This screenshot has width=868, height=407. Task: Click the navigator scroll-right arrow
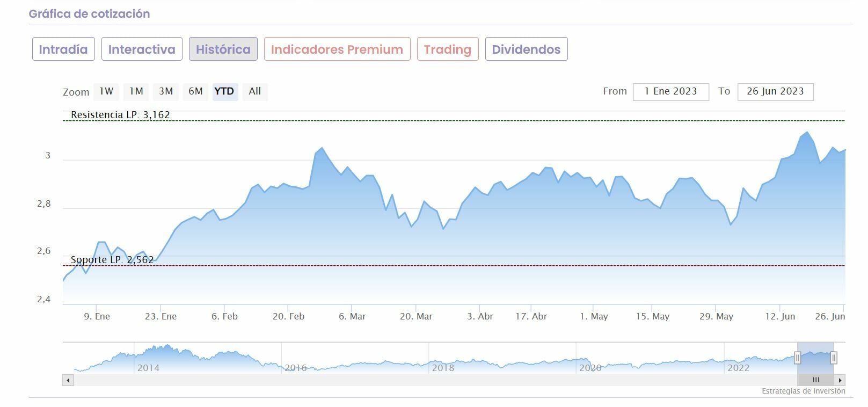coord(840,380)
